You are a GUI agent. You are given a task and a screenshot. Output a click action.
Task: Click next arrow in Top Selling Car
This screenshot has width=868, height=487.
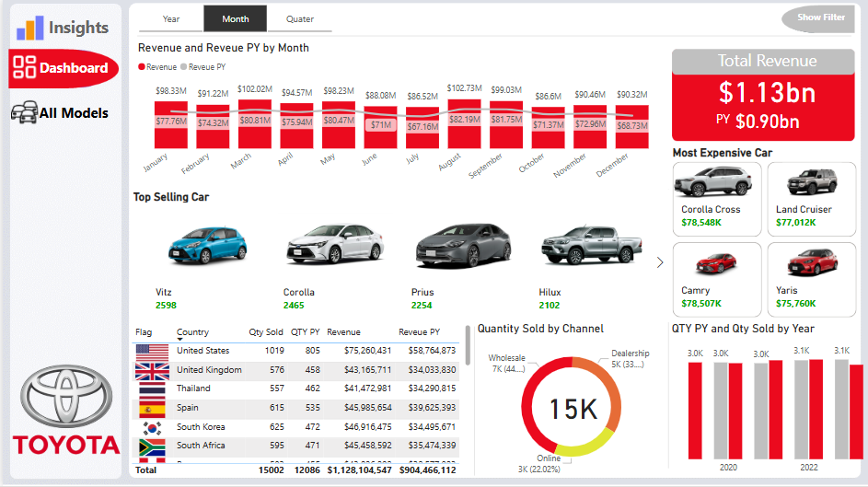659,262
